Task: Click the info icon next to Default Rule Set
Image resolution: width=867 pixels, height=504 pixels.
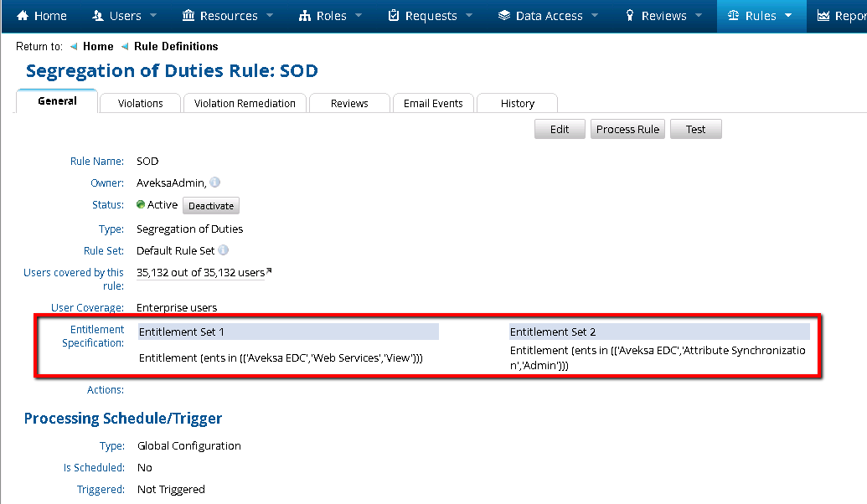Action: pos(224,250)
